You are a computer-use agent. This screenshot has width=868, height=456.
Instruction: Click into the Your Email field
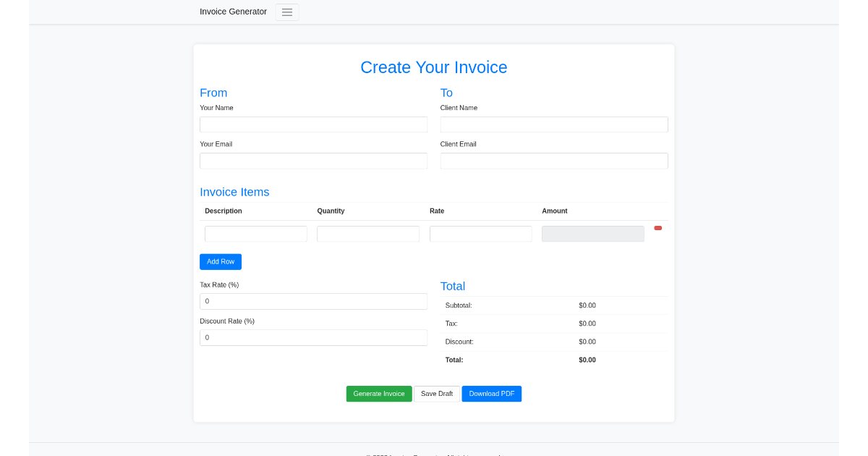click(x=313, y=160)
